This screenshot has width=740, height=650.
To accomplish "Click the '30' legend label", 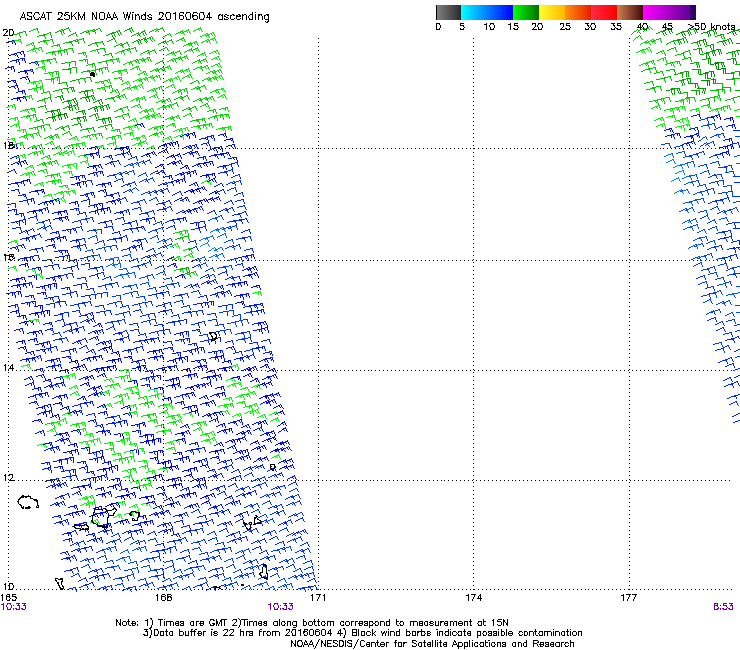I will coord(590,26).
